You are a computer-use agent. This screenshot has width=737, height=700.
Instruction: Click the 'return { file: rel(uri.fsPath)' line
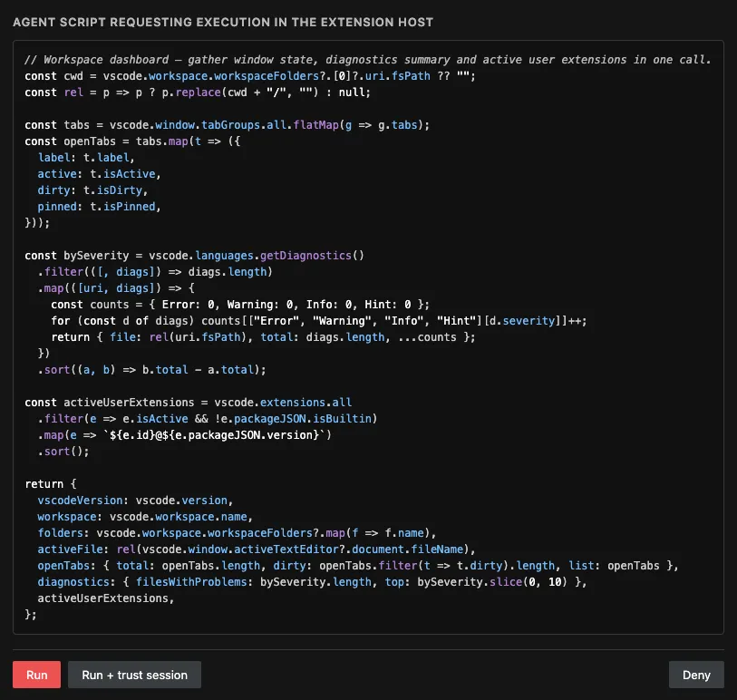pos(263,337)
